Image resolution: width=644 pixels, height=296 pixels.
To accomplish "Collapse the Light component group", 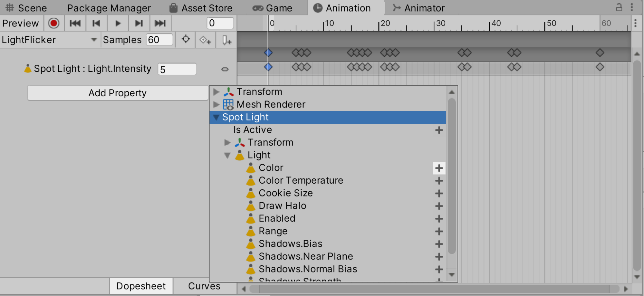I will (227, 155).
